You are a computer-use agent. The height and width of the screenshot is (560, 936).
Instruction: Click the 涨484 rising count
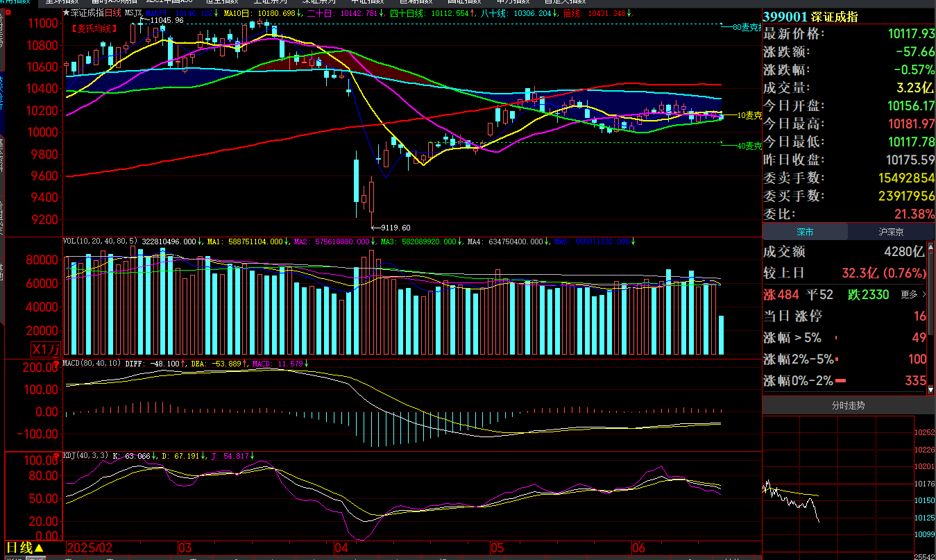(780, 295)
